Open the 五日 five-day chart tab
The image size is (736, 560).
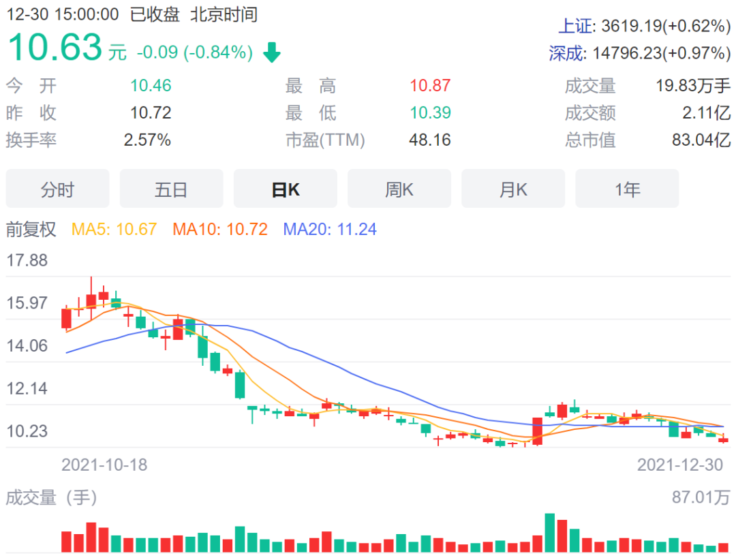point(171,189)
